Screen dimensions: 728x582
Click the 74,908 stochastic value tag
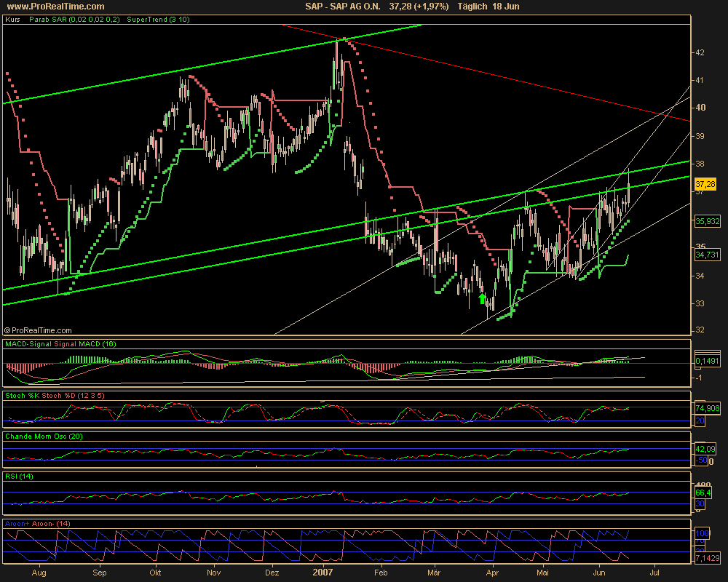(x=707, y=408)
